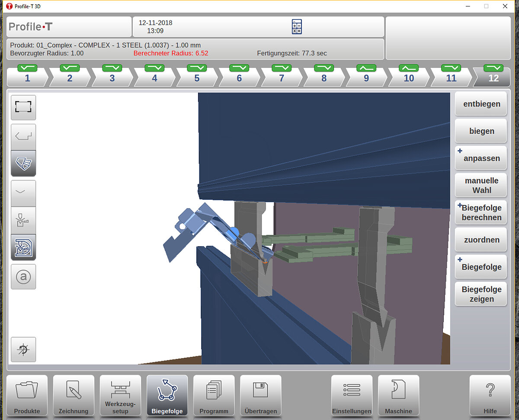Screen dimensions: 519x420
Task: Toggle the punch and die tool view
Action: pos(23,220)
